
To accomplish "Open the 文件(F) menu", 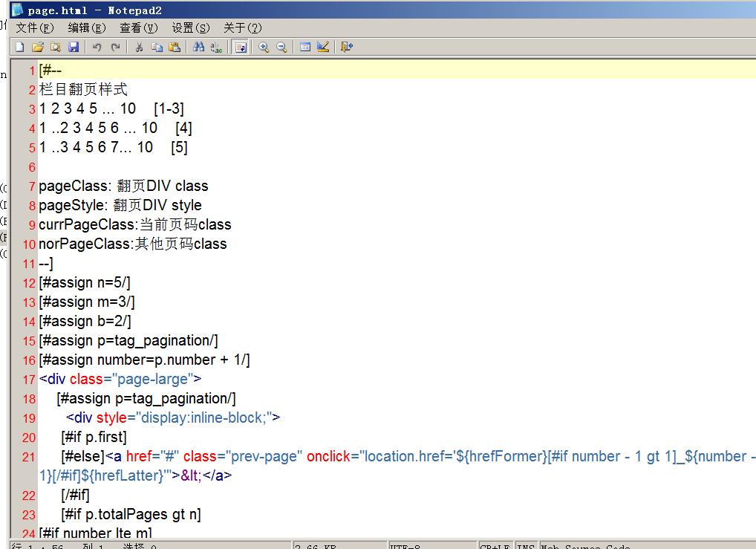I will pos(35,28).
